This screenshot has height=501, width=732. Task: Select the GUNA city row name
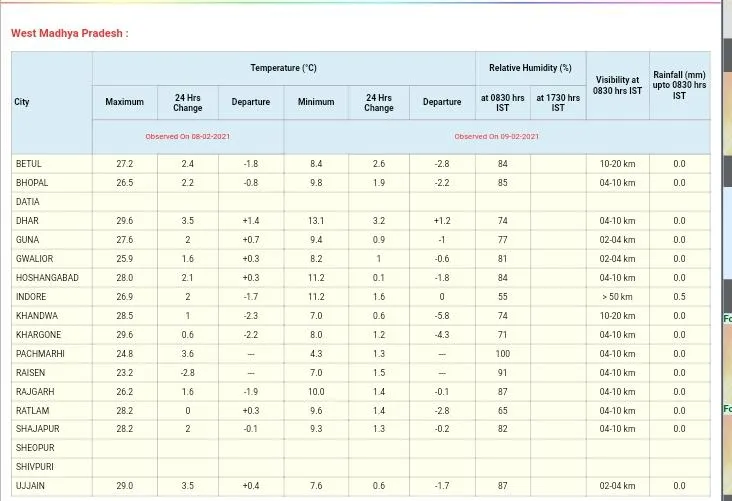point(28,240)
